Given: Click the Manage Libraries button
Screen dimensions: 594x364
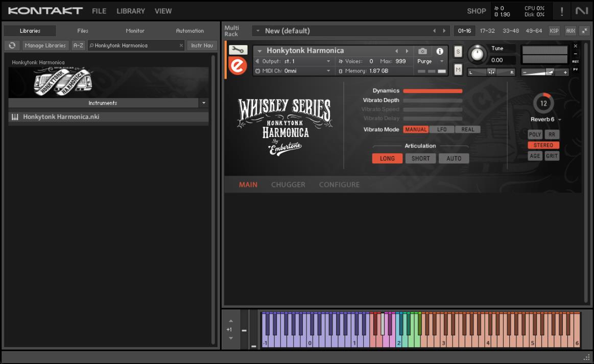Looking at the screenshot, I should [45, 45].
